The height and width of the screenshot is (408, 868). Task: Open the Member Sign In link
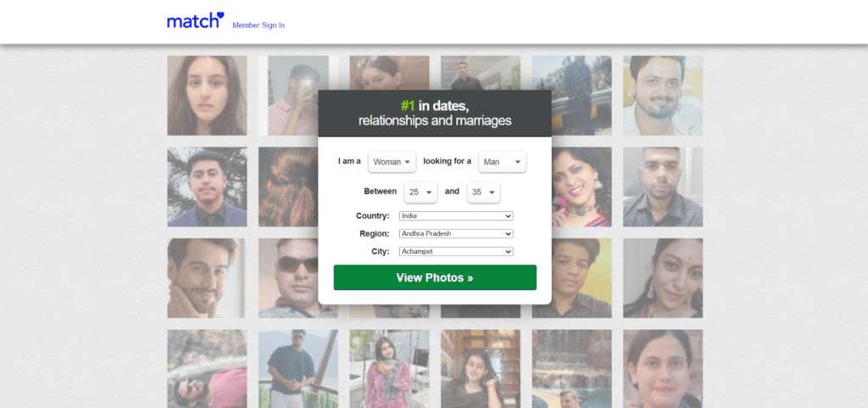point(259,25)
